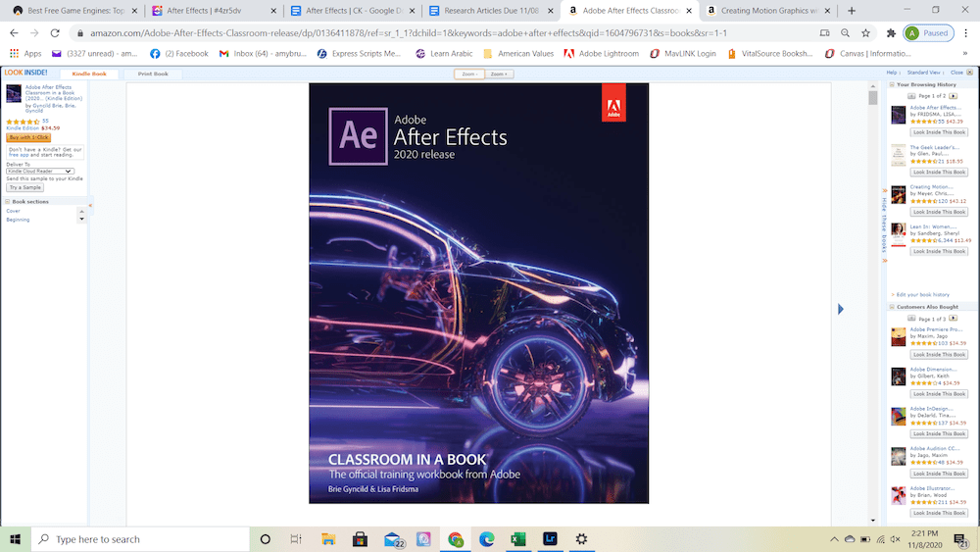Next page in Your Browsing History
The width and height of the screenshot is (980, 552).
coord(954,96)
